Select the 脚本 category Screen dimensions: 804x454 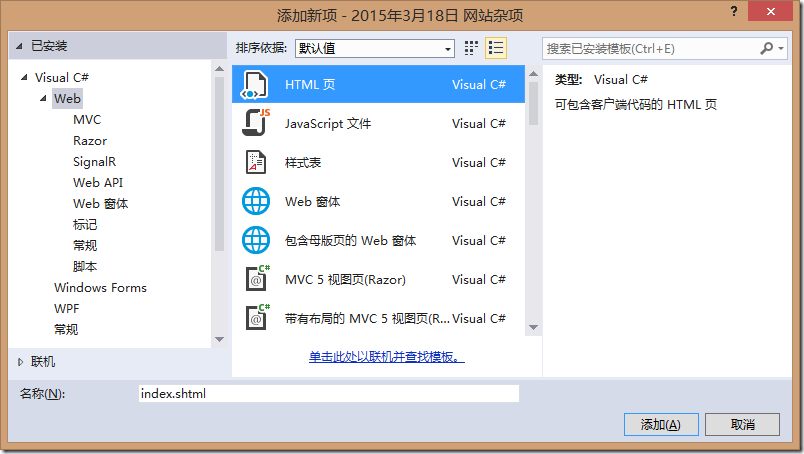(85, 267)
